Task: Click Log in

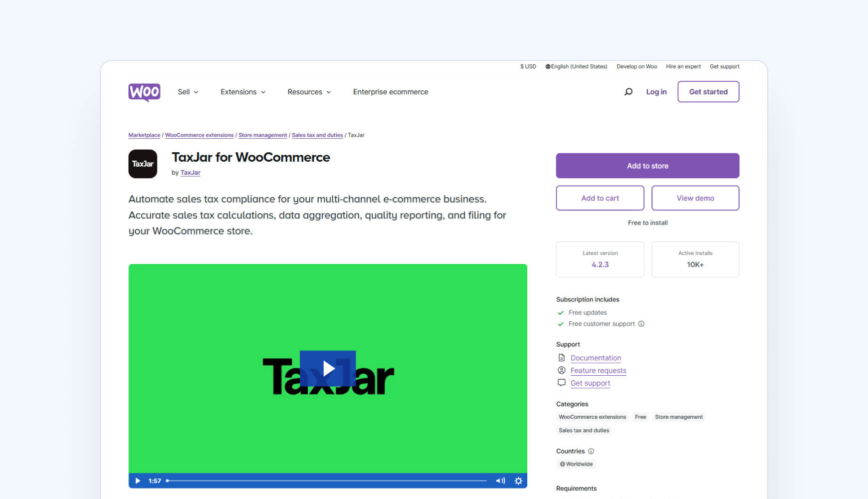Action: click(656, 92)
